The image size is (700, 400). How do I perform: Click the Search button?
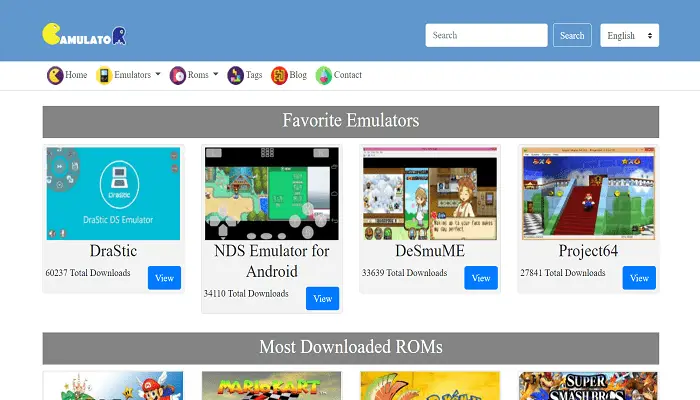coord(572,35)
